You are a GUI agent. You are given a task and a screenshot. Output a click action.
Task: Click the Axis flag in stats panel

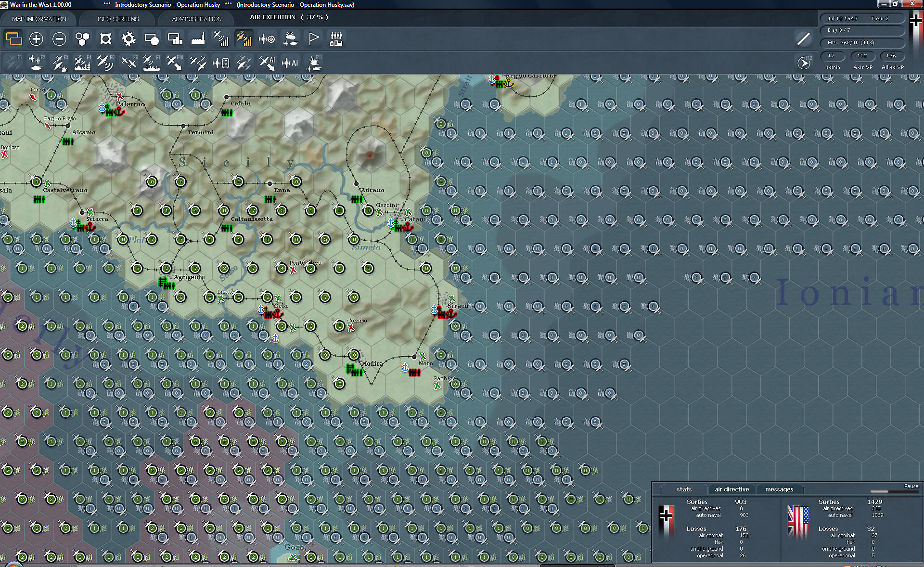pyautogui.click(x=666, y=521)
